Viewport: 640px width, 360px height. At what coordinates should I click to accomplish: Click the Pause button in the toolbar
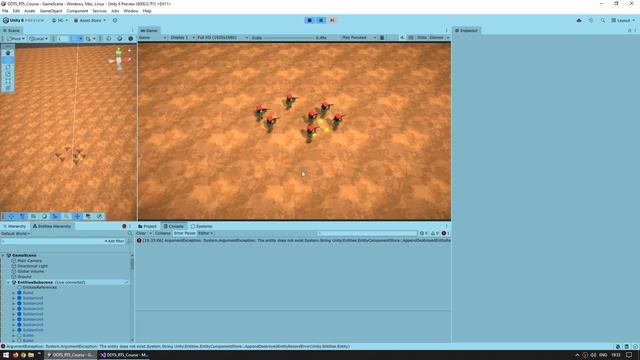point(321,20)
